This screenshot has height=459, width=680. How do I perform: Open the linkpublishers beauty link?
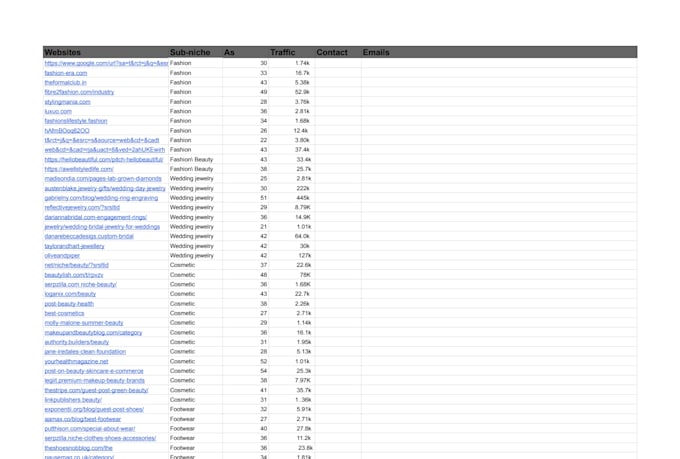click(x=73, y=400)
